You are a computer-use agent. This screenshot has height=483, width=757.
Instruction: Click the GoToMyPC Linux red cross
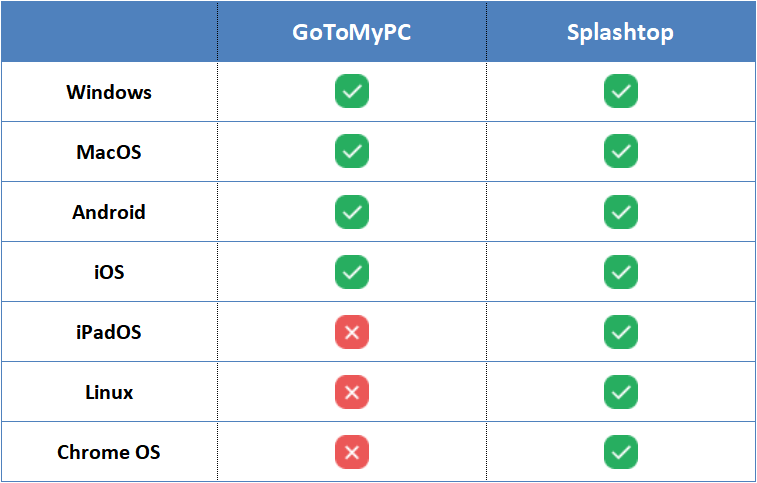coord(352,392)
